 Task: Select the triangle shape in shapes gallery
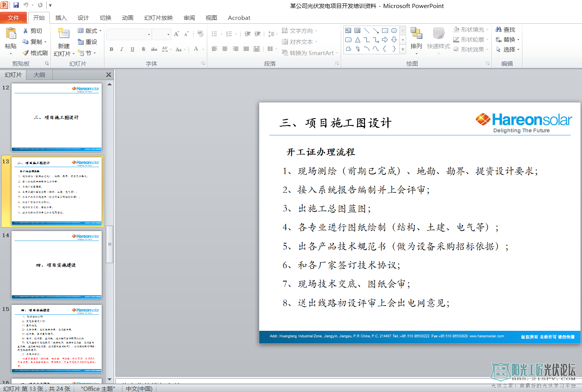point(358,40)
